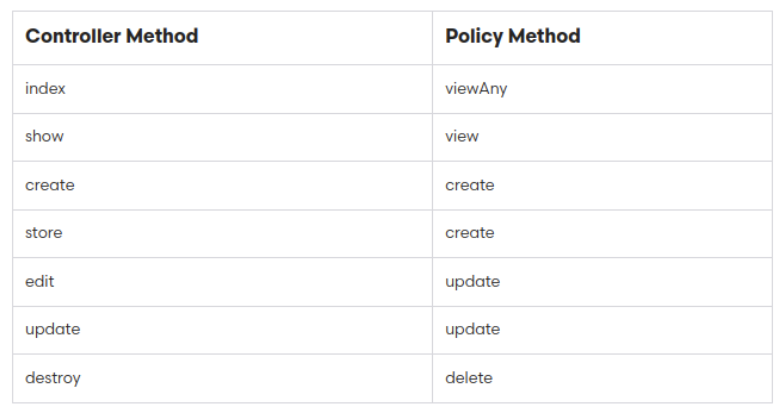Select the destroy controller method cell

(x=222, y=379)
